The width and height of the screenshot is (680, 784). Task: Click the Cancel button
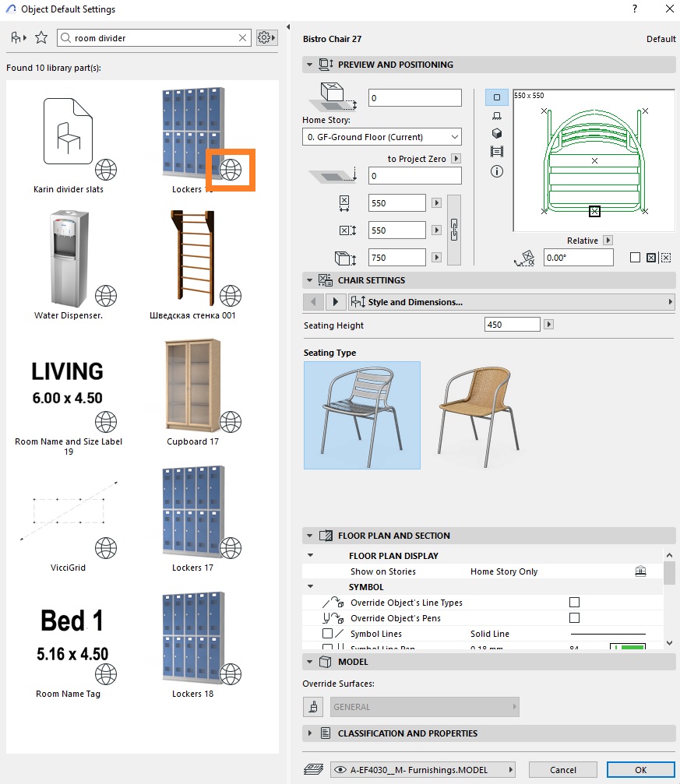click(563, 770)
